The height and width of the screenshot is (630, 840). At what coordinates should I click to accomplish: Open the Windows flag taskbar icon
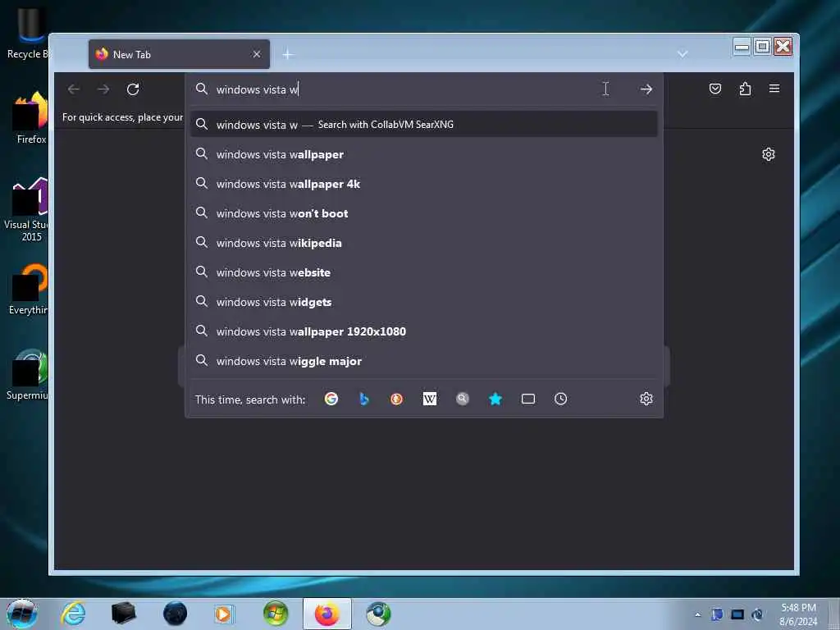coord(276,614)
